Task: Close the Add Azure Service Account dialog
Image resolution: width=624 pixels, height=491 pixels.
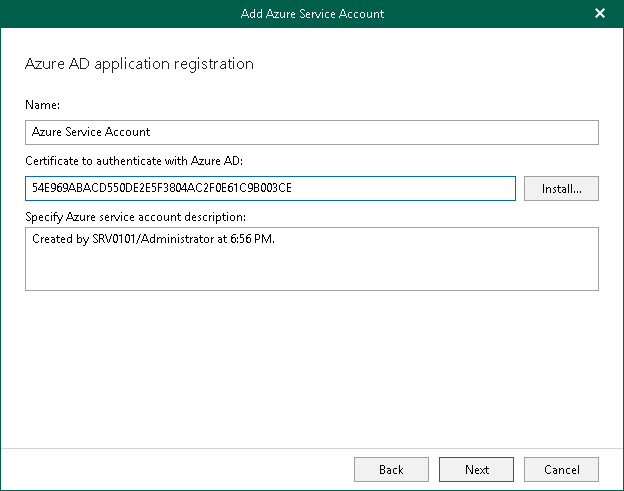Action: point(600,14)
